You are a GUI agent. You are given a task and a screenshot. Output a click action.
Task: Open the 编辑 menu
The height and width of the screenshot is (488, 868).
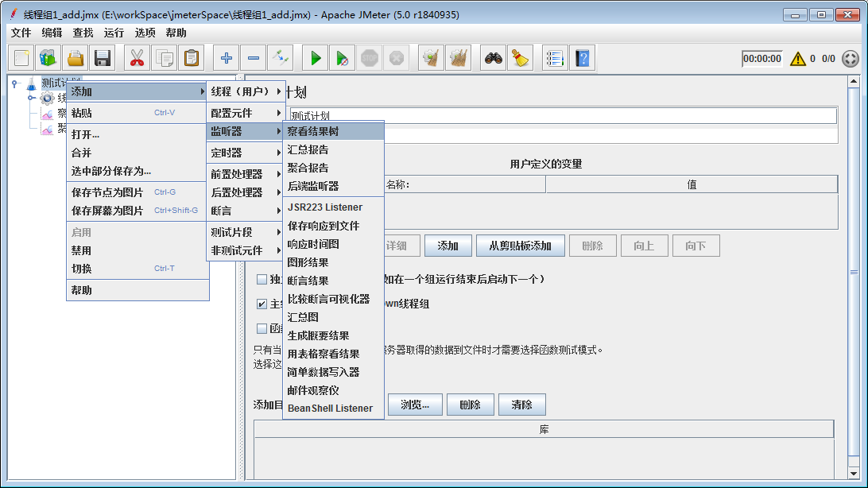52,33
